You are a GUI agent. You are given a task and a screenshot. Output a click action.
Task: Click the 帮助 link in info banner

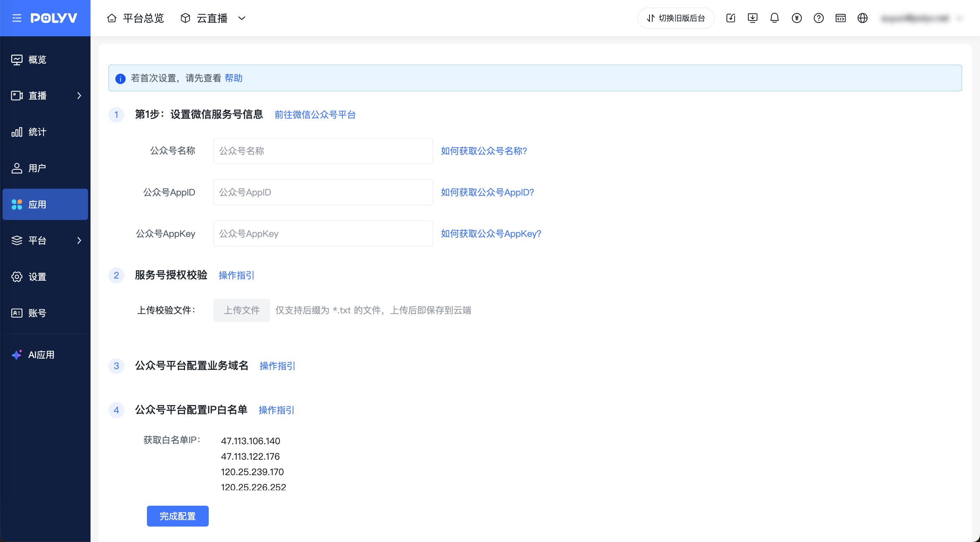tap(234, 78)
